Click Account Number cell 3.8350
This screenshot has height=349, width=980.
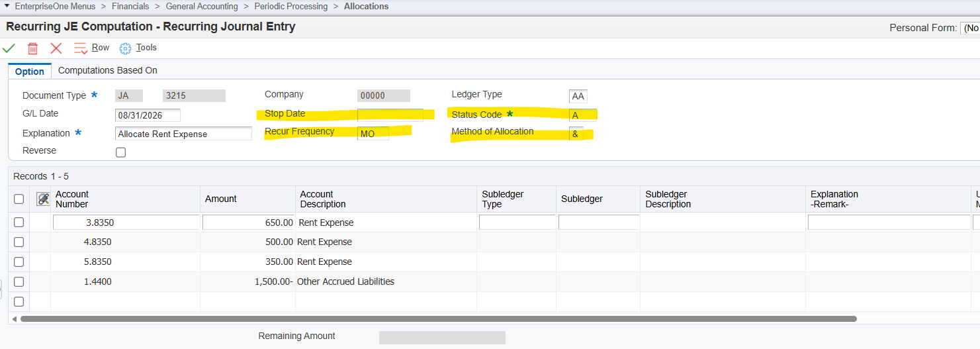[126, 223]
